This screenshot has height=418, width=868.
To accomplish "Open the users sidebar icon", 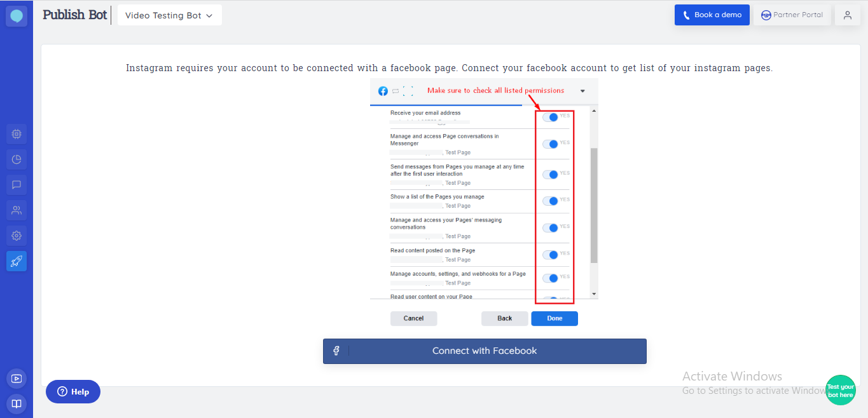I will point(17,210).
